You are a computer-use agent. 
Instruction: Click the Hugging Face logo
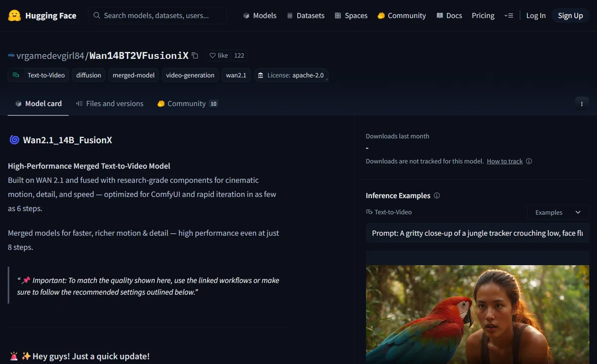click(42, 15)
